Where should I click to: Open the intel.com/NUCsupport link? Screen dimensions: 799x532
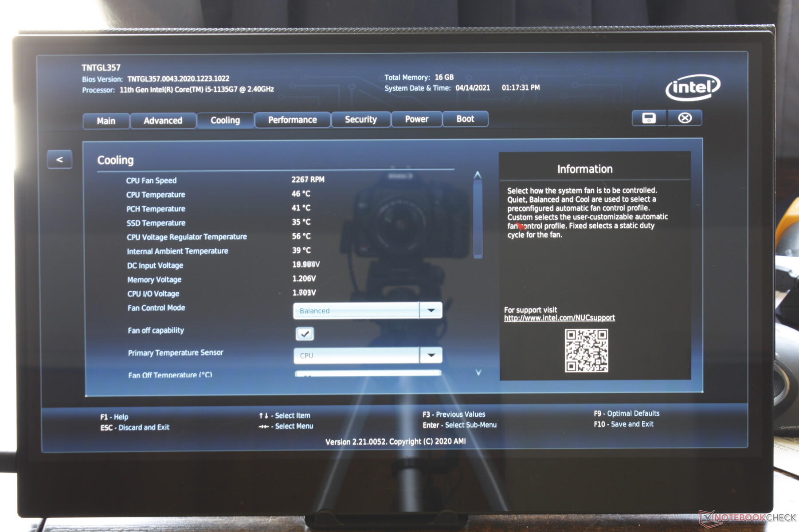point(560,318)
